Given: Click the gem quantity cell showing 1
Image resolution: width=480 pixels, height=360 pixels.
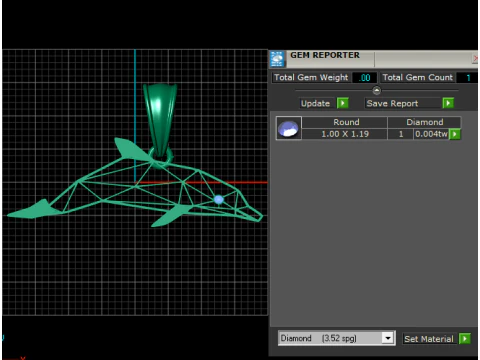Looking at the screenshot, I should coord(401,134).
